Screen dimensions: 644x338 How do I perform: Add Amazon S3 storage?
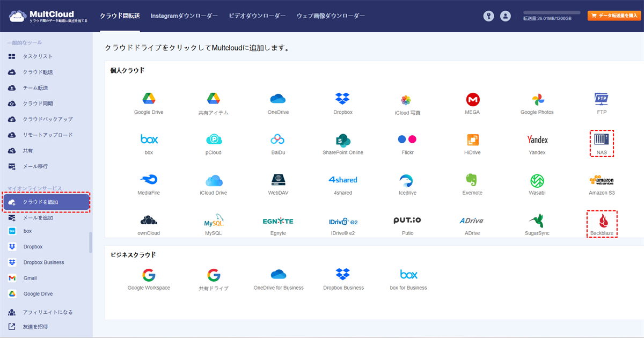point(602,180)
